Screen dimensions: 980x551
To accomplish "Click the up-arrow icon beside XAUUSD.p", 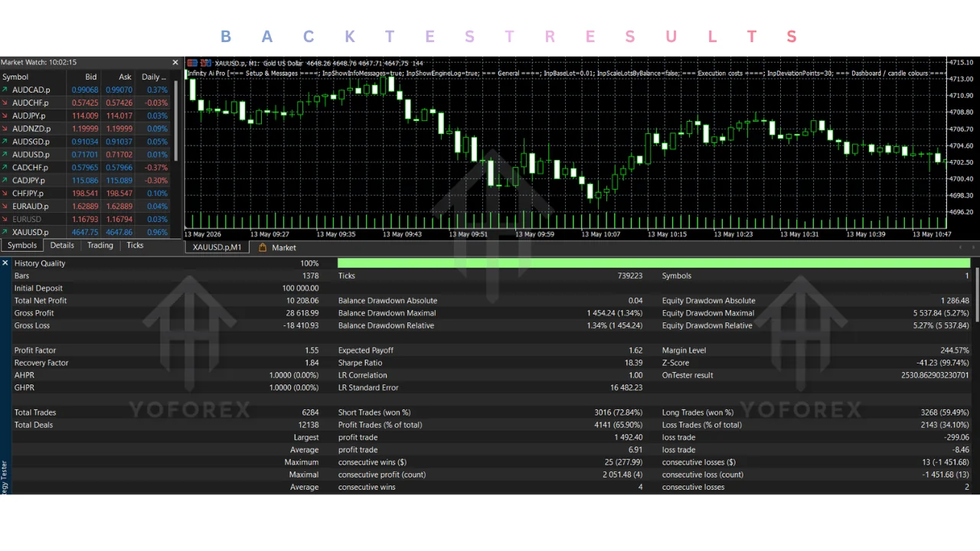I will coord(5,232).
